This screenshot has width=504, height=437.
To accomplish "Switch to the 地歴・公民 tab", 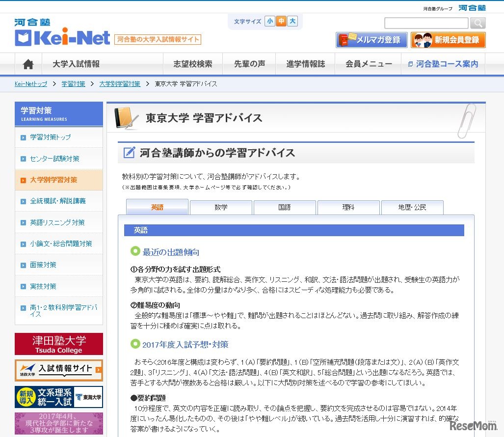I will click(412, 207).
